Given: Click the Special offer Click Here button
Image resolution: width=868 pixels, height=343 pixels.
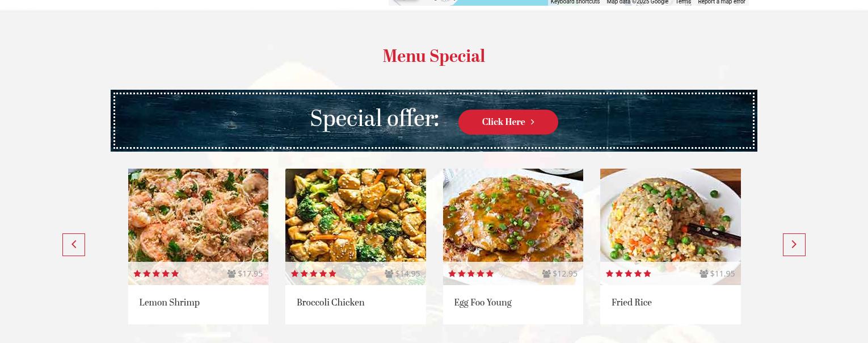Looking at the screenshot, I should (x=508, y=122).
